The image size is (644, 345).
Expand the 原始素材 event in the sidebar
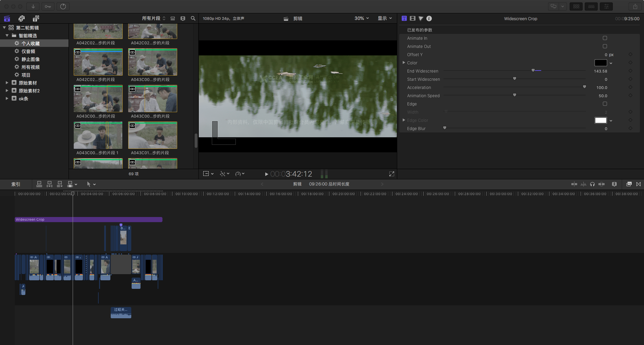7,83
